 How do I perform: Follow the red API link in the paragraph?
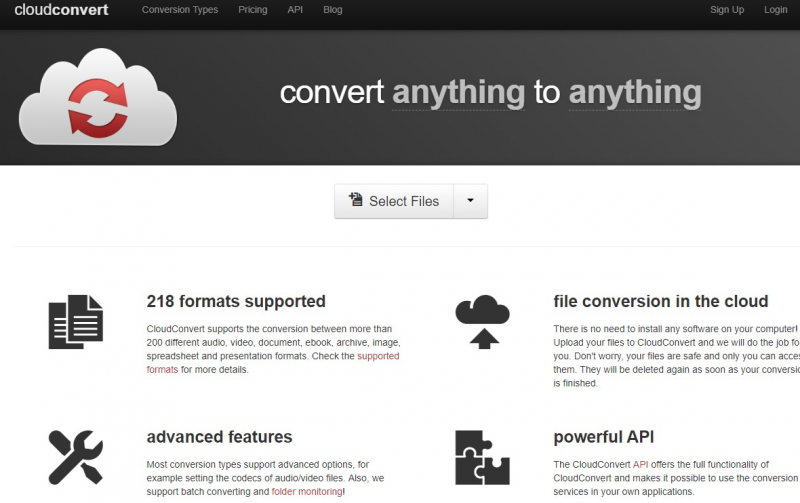[640, 465]
